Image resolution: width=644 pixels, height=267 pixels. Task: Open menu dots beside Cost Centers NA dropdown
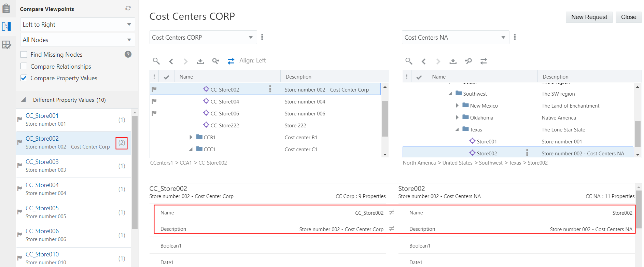515,37
